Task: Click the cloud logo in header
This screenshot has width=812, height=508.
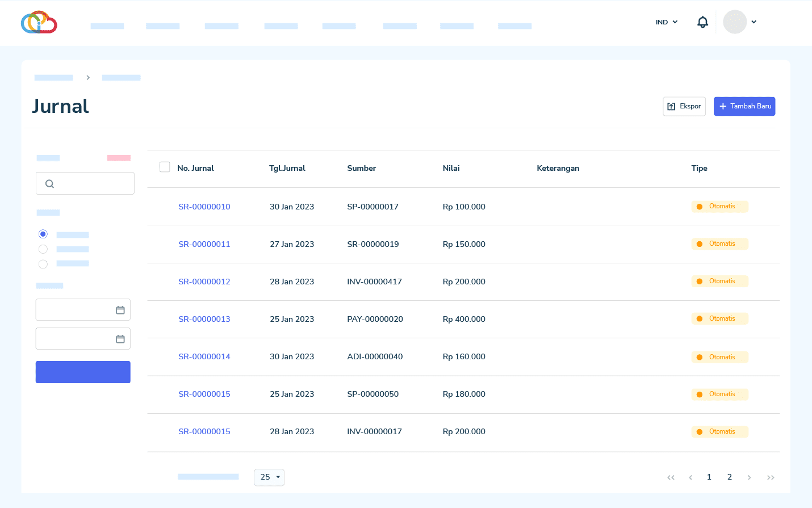Action: 39,22
